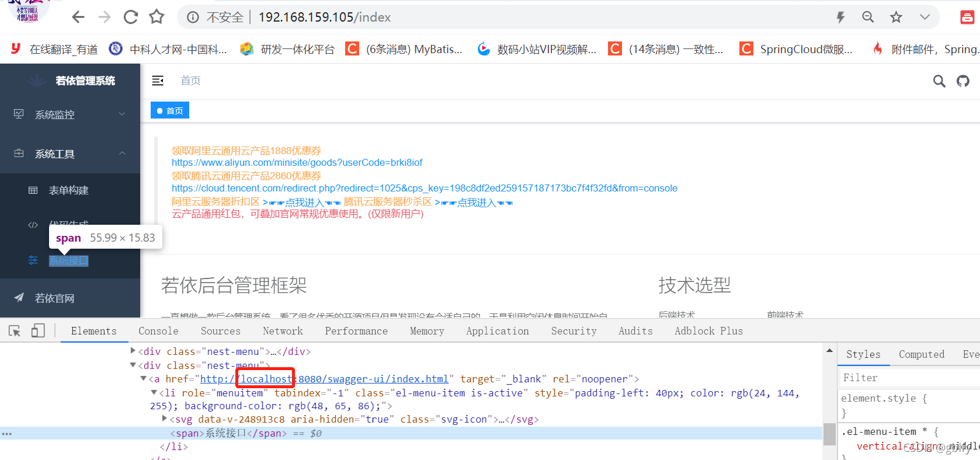
Task: Expand the svg svg-icon node
Action: point(165,419)
